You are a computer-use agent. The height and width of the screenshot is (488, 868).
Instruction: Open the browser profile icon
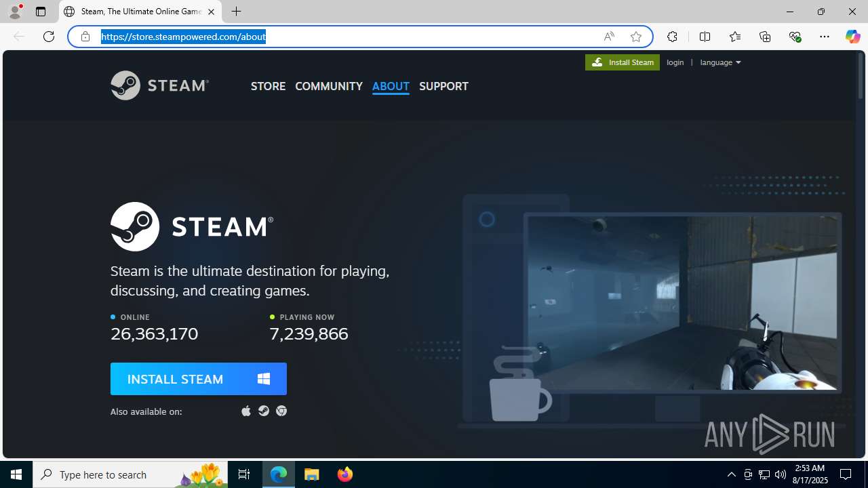(15, 12)
